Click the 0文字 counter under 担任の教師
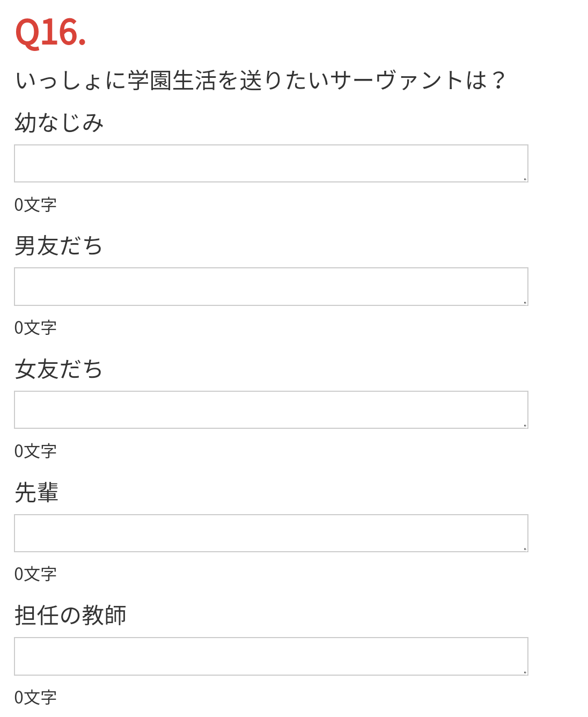The height and width of the screenshot is (717, 588). pos(35,697)
